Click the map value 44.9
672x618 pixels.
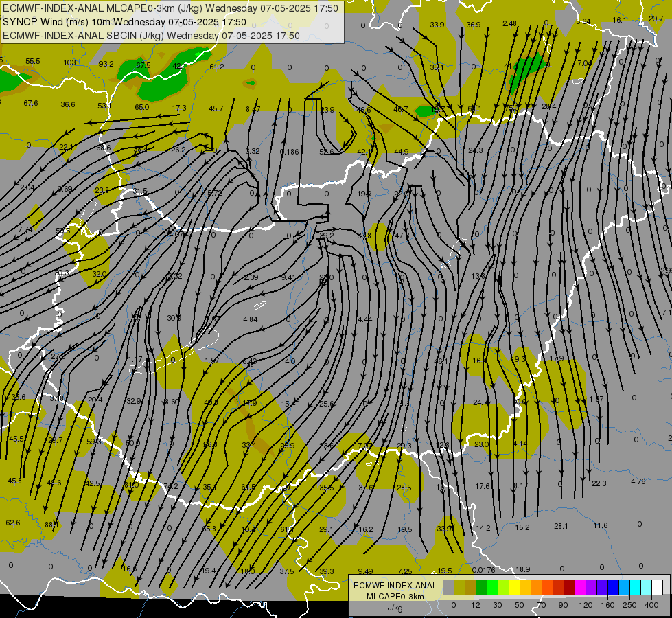point(401,152)
